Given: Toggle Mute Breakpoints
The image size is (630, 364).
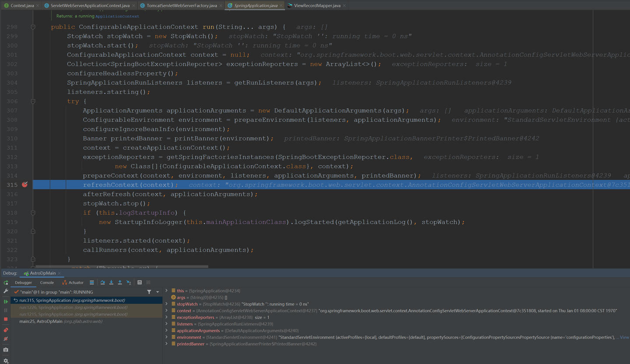Looking at the screenshot, I should tap(6, 339).
